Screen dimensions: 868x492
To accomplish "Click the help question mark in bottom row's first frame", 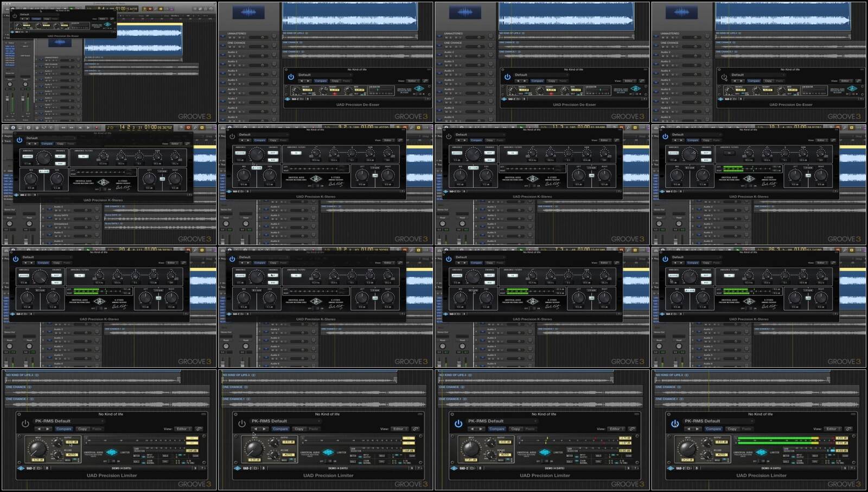I will click(202, 468).
